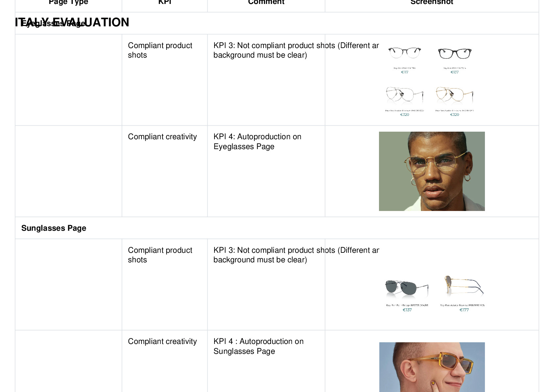Click the Page Type column header

point(68,2)
